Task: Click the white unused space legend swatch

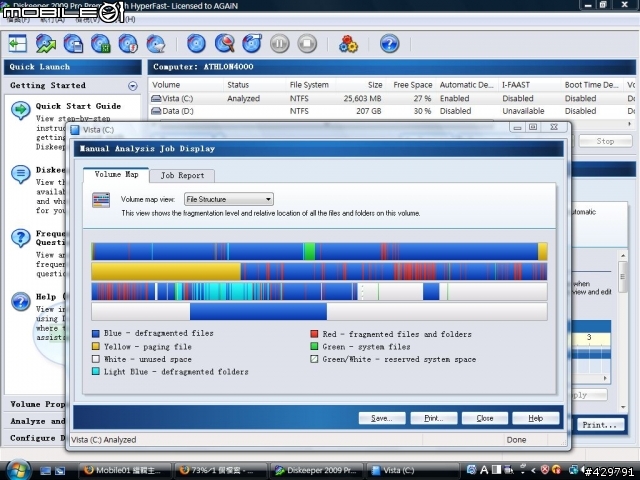Action: (96, 359)
